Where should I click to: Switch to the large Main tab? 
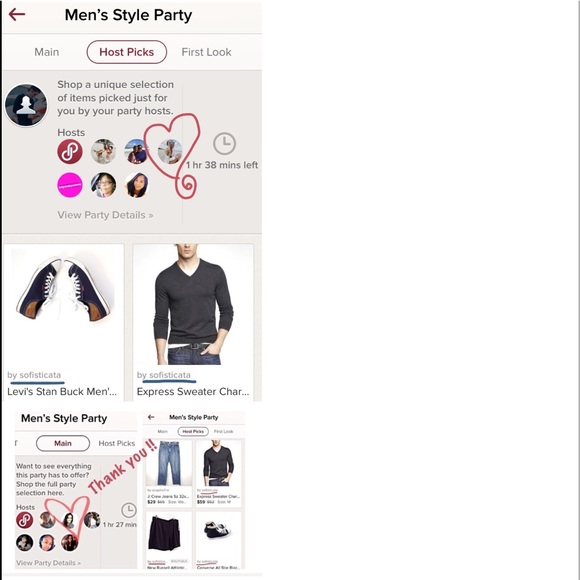click(x=47, y=52)
